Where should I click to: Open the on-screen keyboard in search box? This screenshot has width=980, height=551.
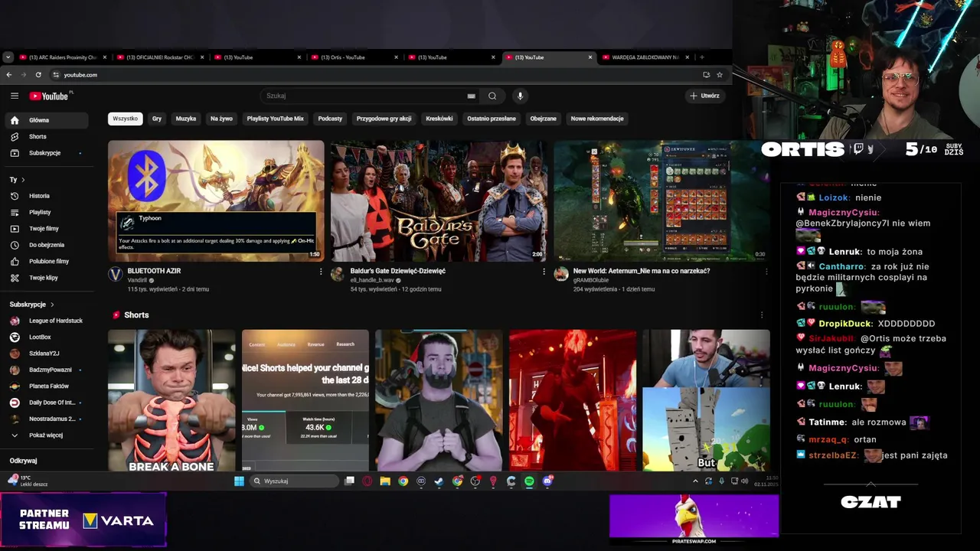coord(471,96)
